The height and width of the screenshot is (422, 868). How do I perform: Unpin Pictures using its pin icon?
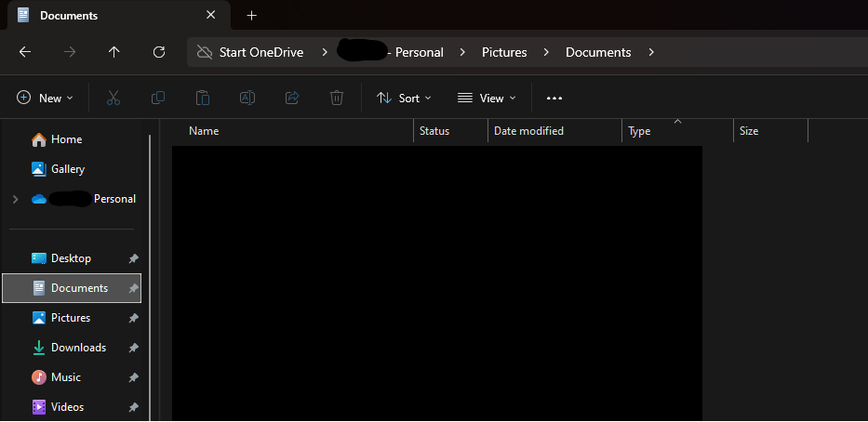point(133,318)
